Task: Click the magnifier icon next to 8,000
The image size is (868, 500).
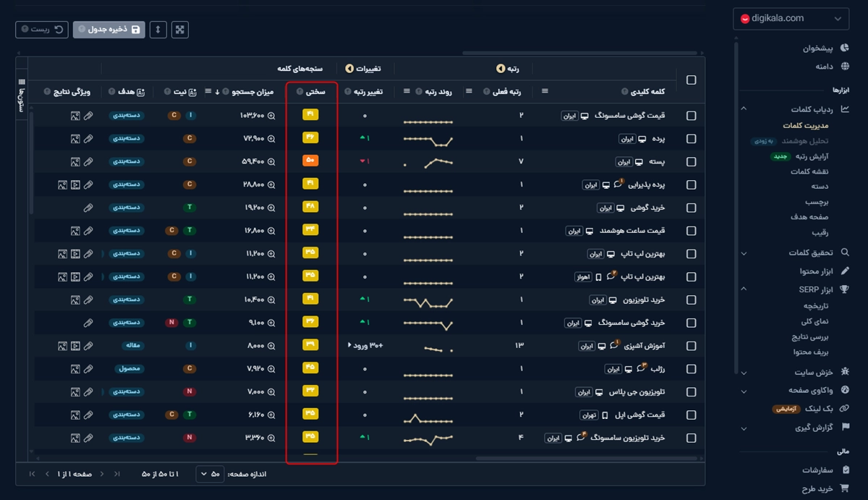Action: (272, 346)
